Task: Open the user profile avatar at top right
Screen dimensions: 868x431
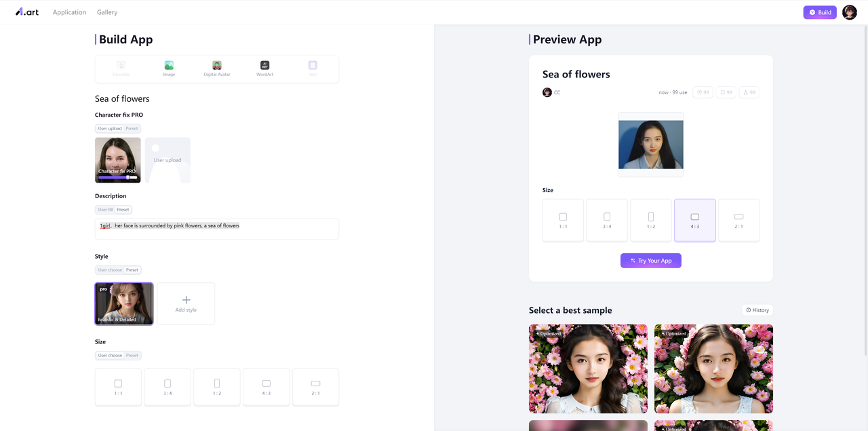Action: [x=849, y=12]
